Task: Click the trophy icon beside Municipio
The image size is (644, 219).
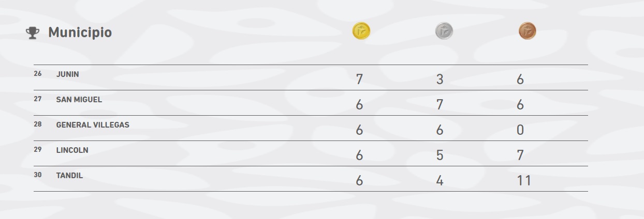Action: (x=33, y=33)
